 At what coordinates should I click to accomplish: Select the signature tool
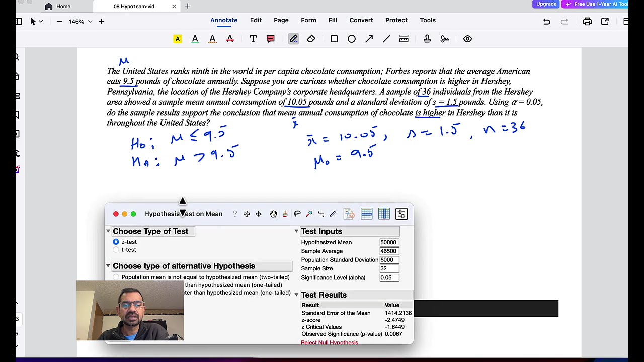[445, 39]
